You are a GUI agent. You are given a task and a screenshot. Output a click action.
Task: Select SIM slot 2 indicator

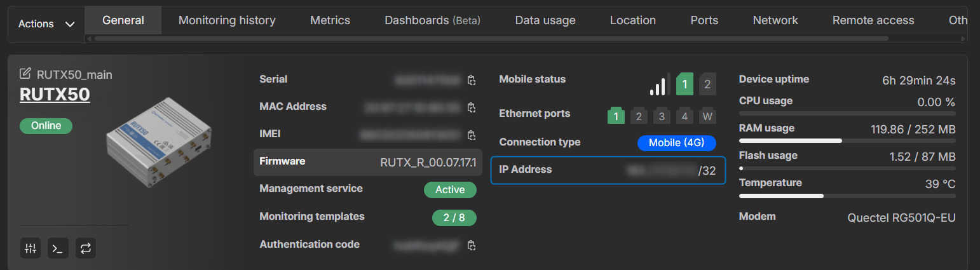(707, 84)
